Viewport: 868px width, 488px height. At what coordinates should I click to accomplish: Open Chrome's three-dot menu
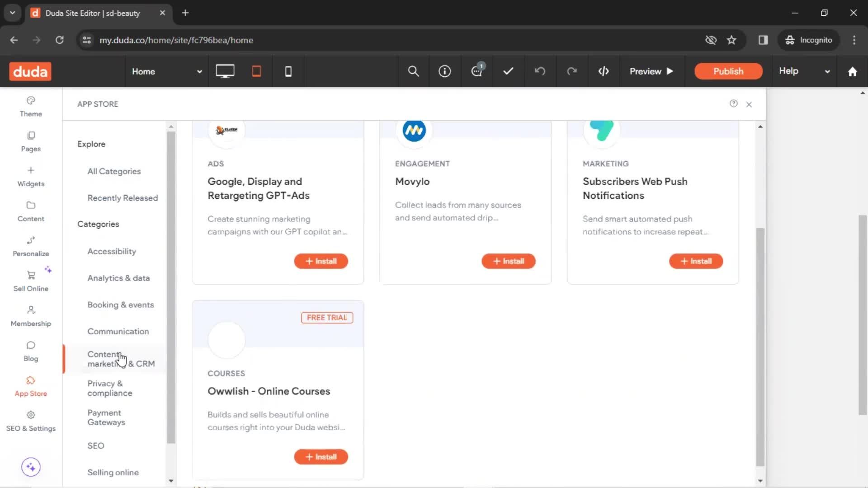854,40
